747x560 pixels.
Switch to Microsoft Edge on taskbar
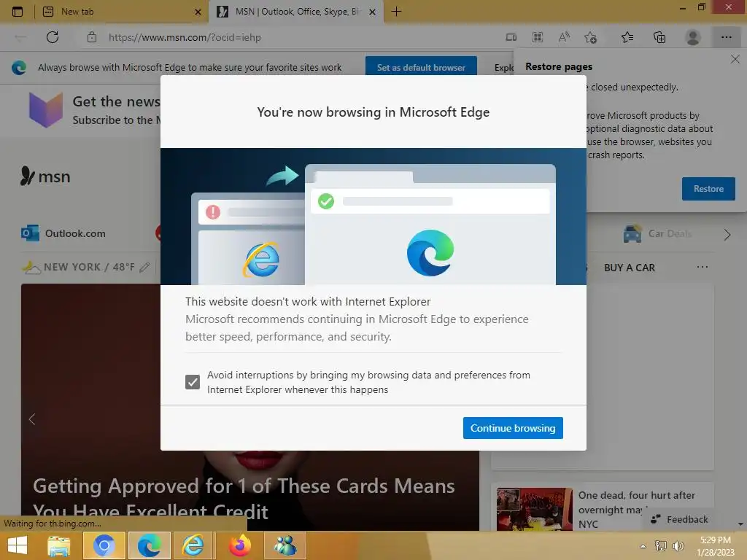click(x=149, y=545)
